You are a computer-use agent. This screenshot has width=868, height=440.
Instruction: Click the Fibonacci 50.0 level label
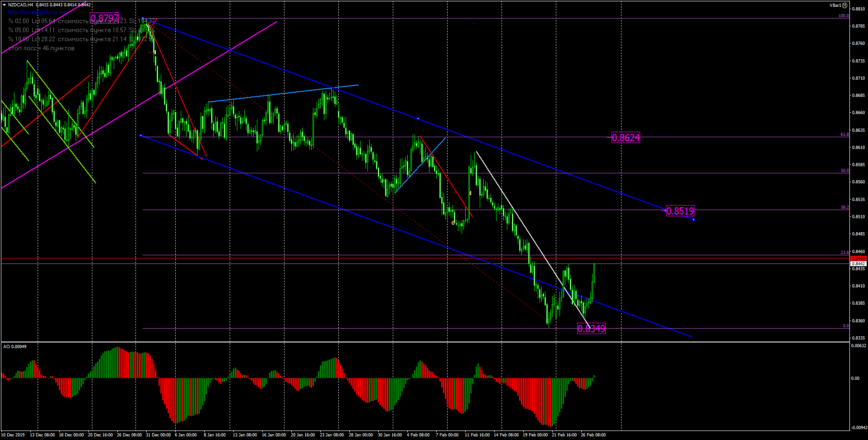pos(844,171)
